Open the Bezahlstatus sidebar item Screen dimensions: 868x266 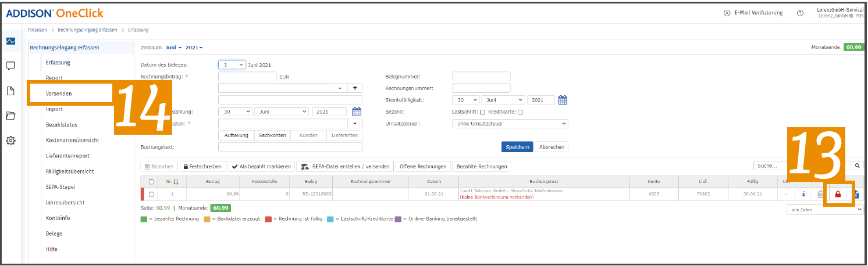[62, 125]
